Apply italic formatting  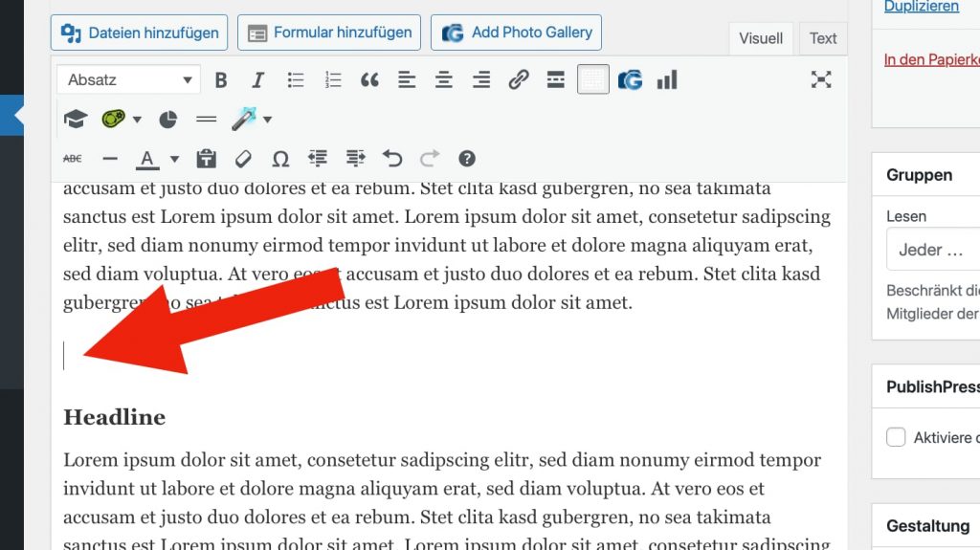tap(257, 80)
